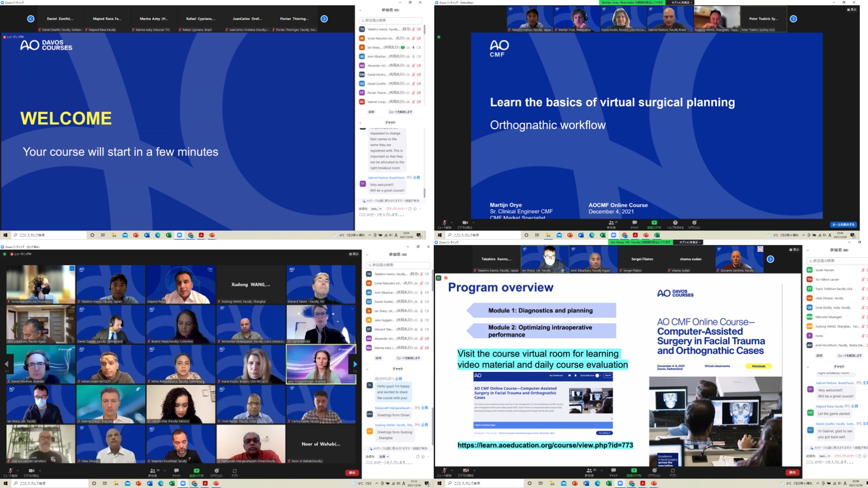The width and height of the screenshot is (868, 488).
Task: Stop video in OrthoMain window toolbar
Action: [x=465, y=224]
